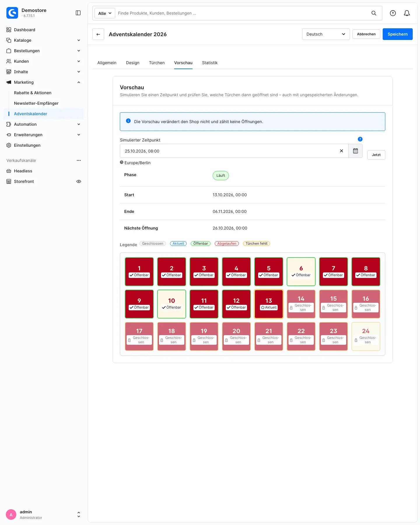Open the help circle icon
Viewport: 420px width, 525px height.
[393, 13]
